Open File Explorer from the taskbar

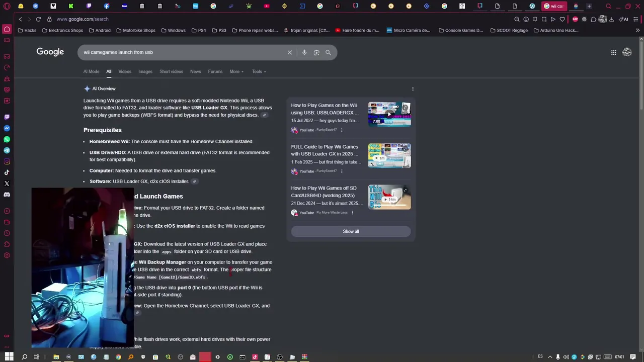pos(56,357)
